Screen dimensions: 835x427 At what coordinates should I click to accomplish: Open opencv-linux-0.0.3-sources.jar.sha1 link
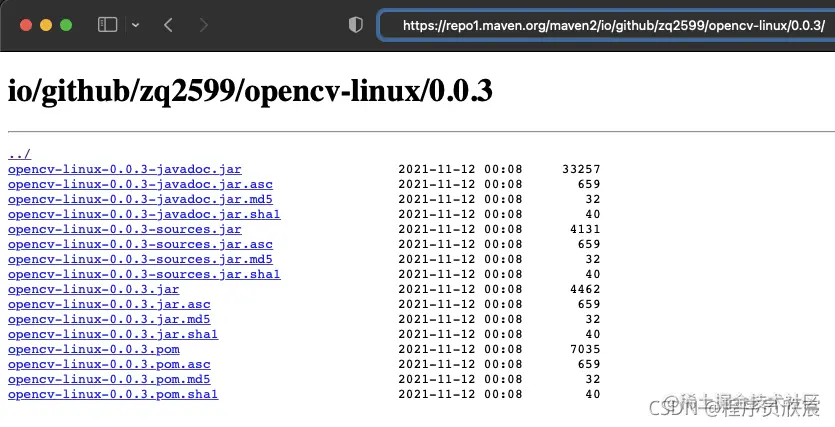(144, 274)
